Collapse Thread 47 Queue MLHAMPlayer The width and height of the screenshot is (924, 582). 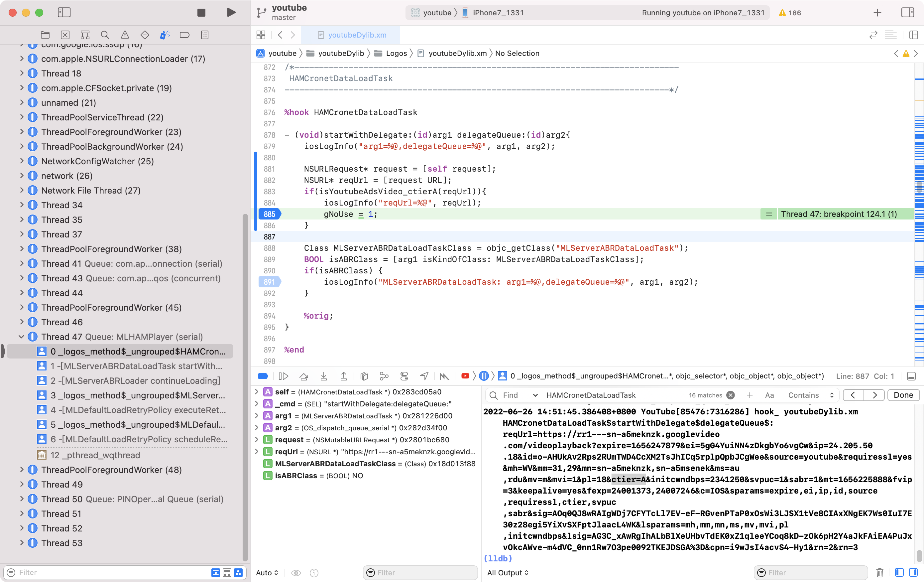coord(22,337)
